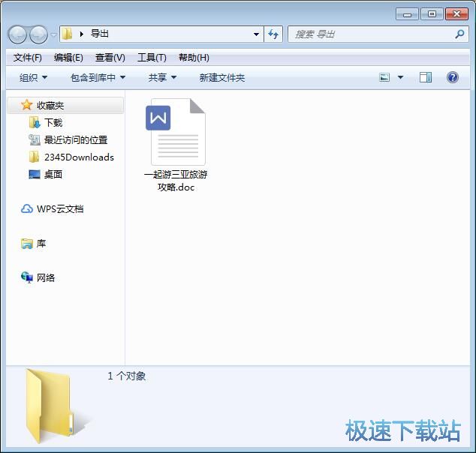Change view with the view icon button
The image size is (476, 453).
pyautogui.click(x=384, y=77)
